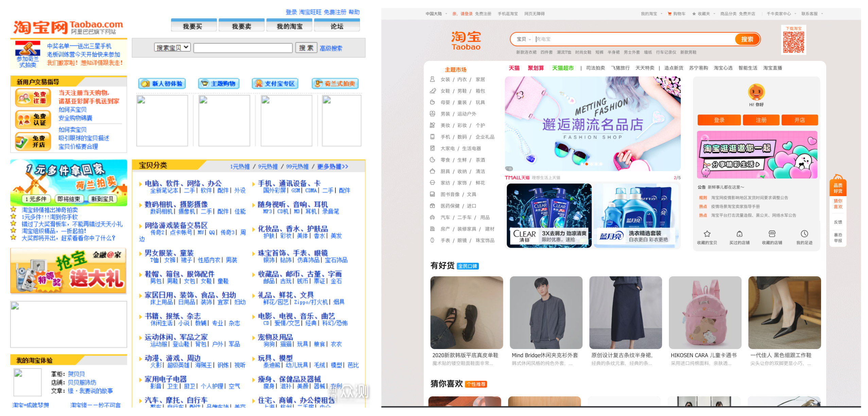Select the 聚划算 navigation tab
The height and width of the screenshot is (416, 868).
(x=536, y=68)
